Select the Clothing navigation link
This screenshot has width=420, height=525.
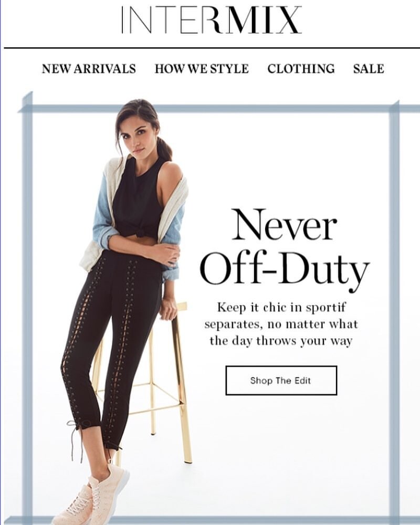tap(301, 69)
